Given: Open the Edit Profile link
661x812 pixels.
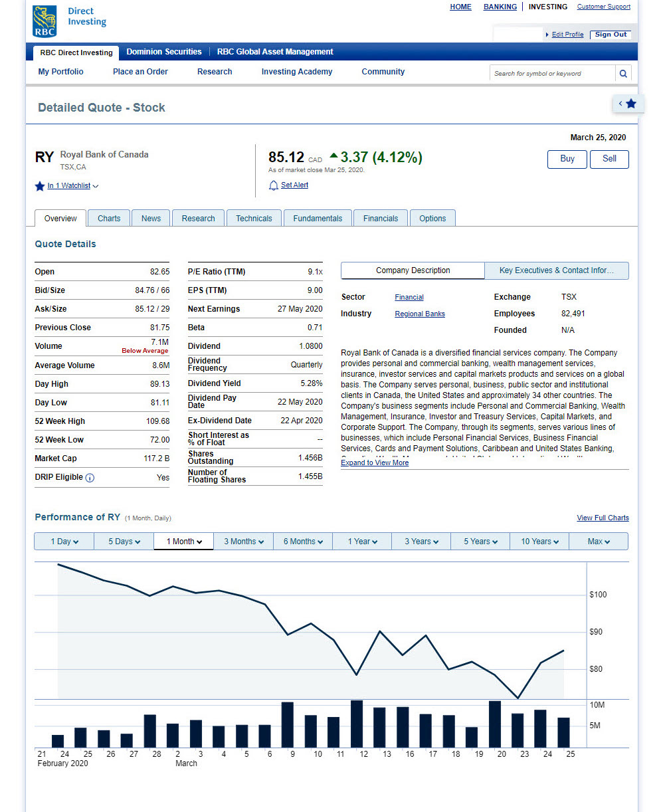Looking at the screenshot, I should coord(568,35).
